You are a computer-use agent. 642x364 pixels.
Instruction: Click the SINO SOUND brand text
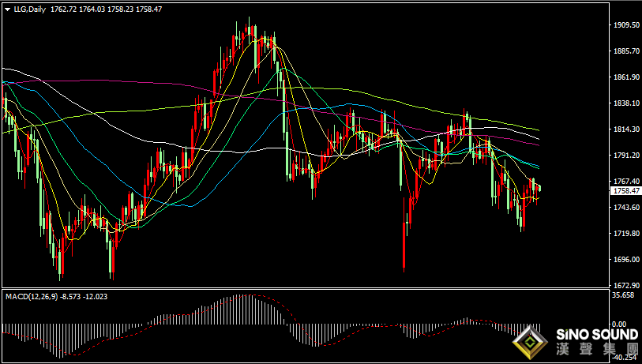pyautogui.click(x=597, y=335)
